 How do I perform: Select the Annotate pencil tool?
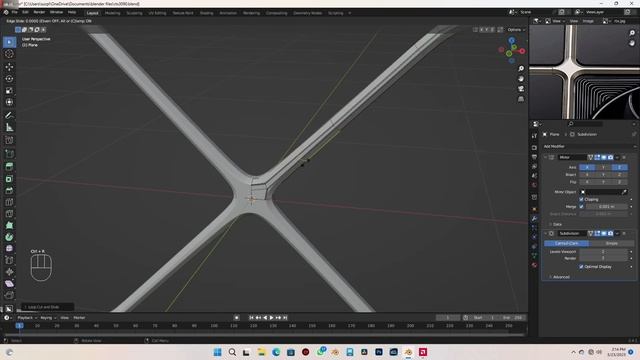[9, 116]
